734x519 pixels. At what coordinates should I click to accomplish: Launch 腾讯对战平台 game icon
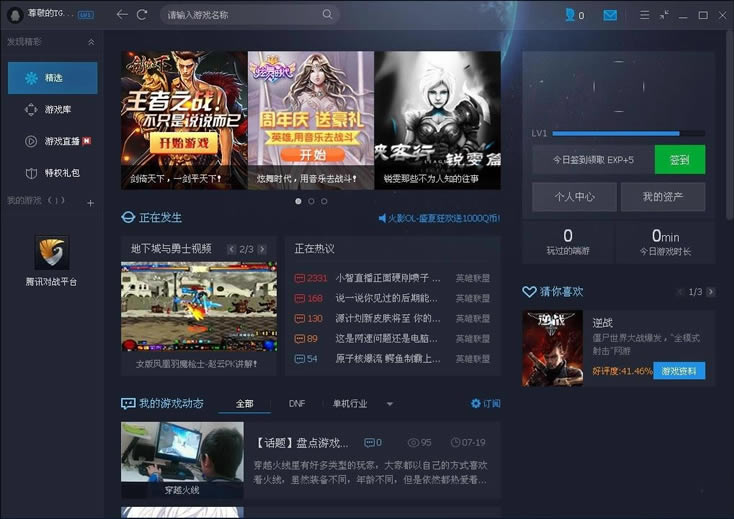click(51, 252)
